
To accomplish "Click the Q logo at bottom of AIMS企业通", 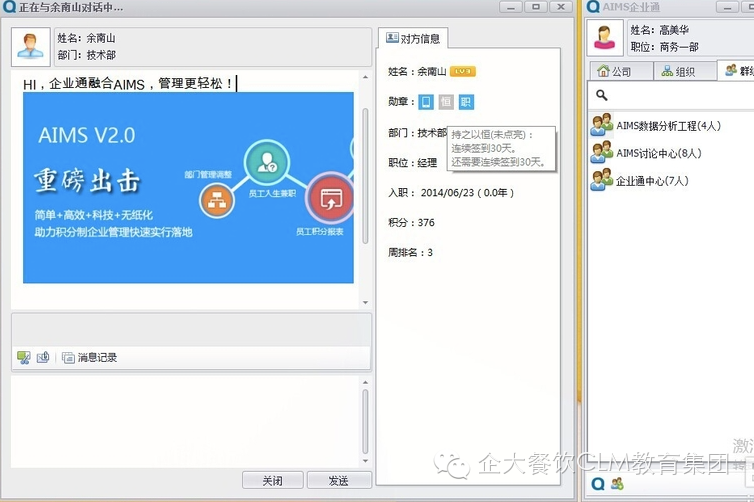I will pyautogui.click(x=598, y=483).
